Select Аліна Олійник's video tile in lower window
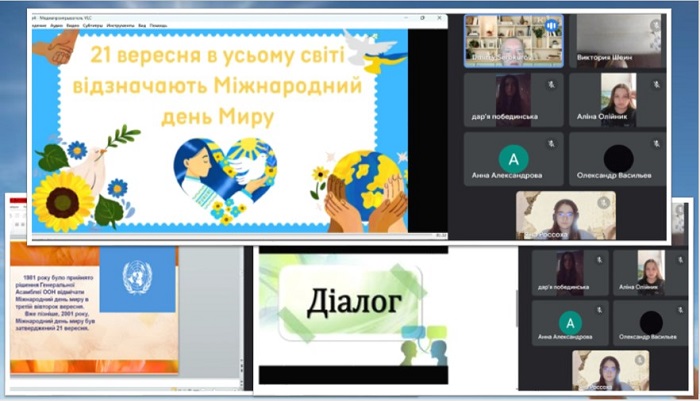Viewport: 700px width, 401px height. click(650, 272)
